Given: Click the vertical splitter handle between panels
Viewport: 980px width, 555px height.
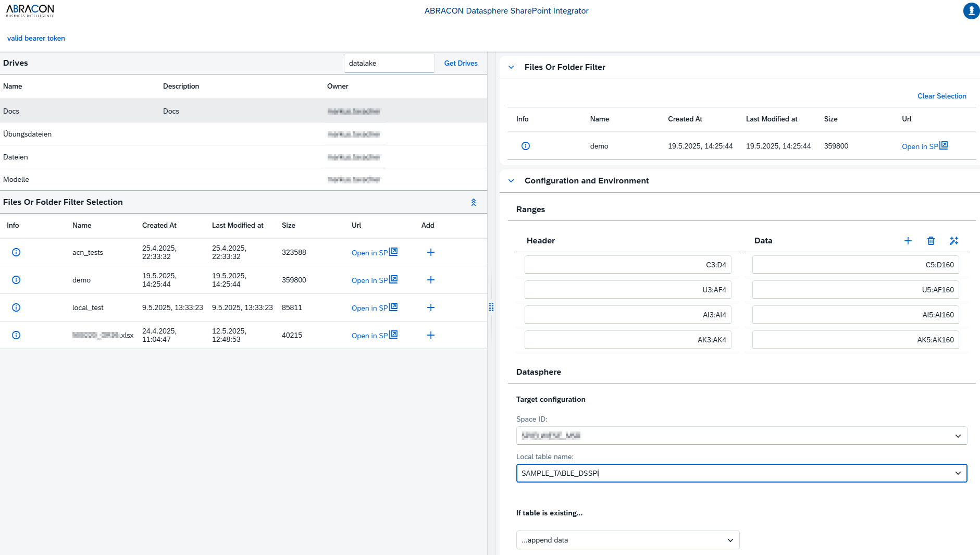Looking at the screenshot, I should tap(491, 307).
